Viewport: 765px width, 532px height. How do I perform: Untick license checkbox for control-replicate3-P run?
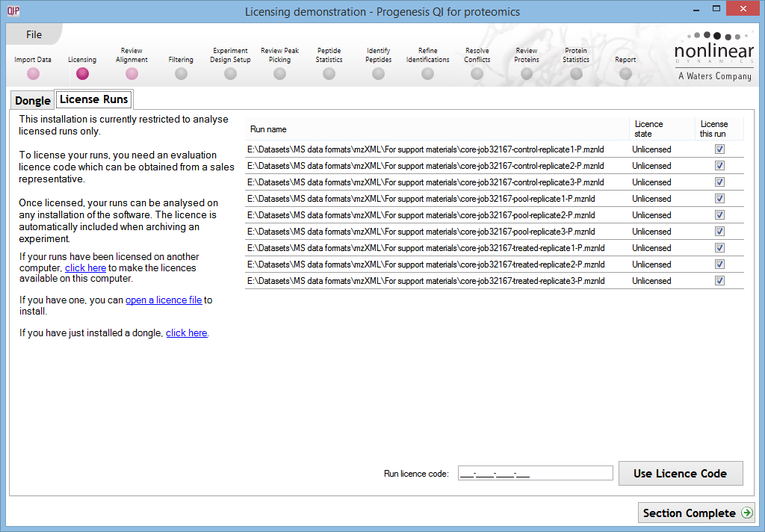pyautogui.click(x=719, y=182)
